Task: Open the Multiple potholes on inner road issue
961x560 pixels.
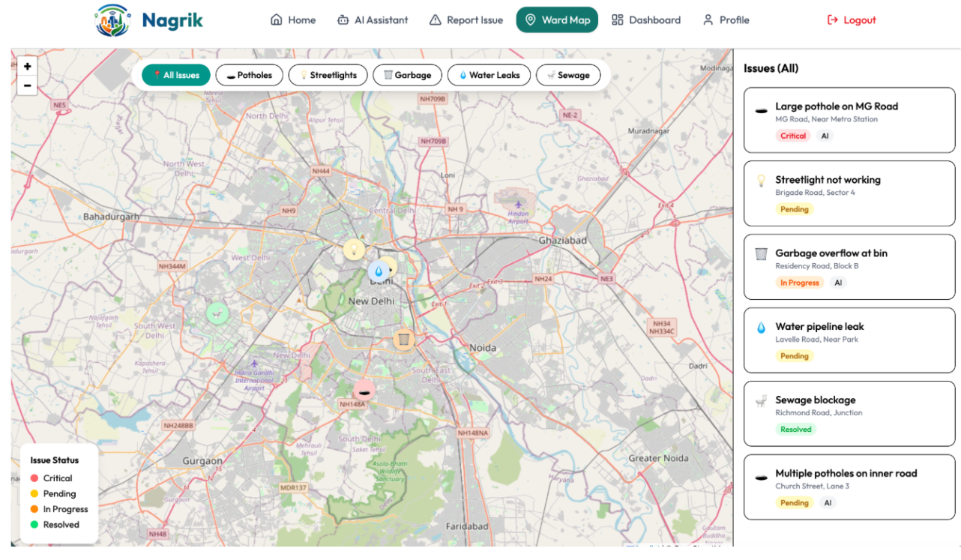Action: [x=849, y=487]
